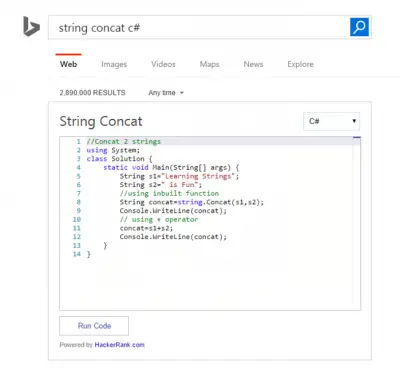The height and width of the screenshot is (381, 400).
Task: Expand the Any time filter dropdown
Action: 166,93
